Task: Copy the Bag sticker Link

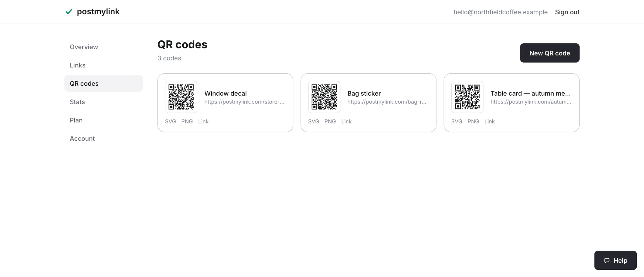Action: pos(347,121)
